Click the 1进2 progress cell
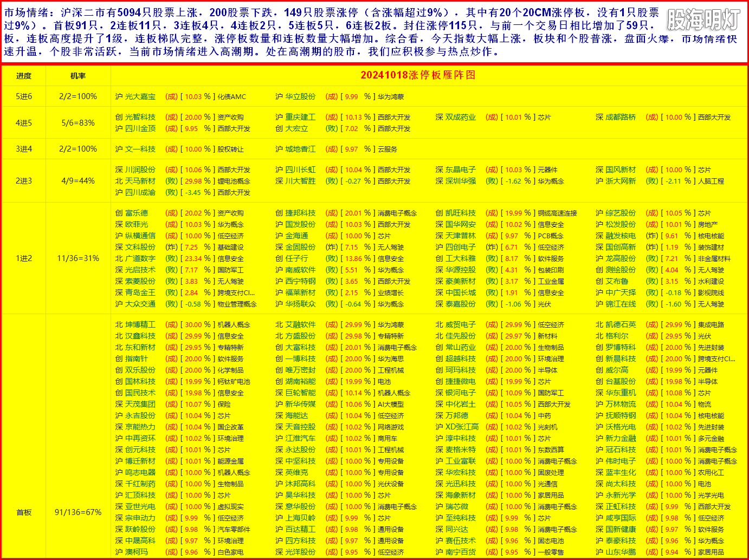749x560 pixels. tap(24, 258)
